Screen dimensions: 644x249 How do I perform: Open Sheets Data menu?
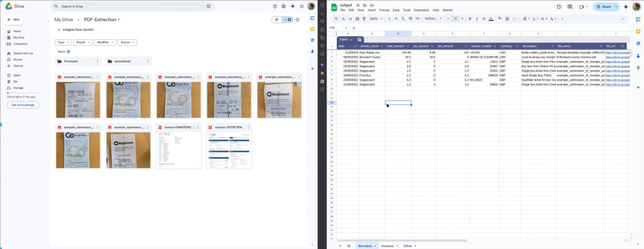point(396,10)
